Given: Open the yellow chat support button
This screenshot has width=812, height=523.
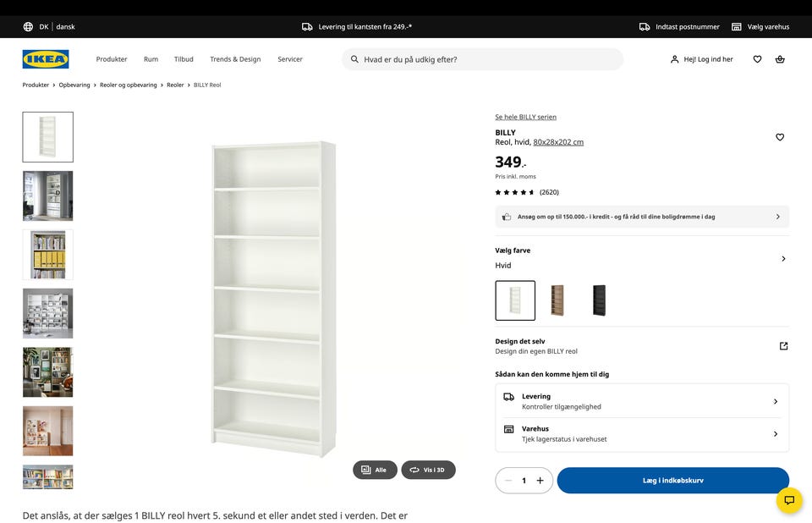Looking at the screenshot, I should tap(789, 500).
